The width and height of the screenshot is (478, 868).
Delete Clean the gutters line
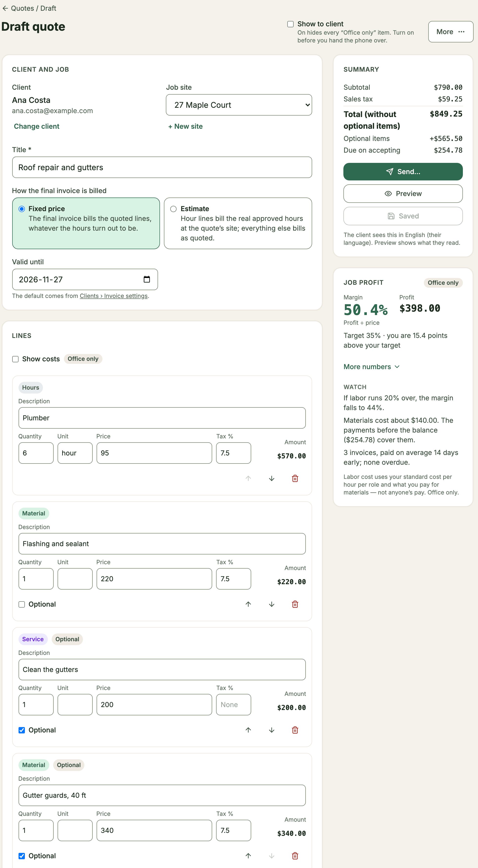click(295, 730)
